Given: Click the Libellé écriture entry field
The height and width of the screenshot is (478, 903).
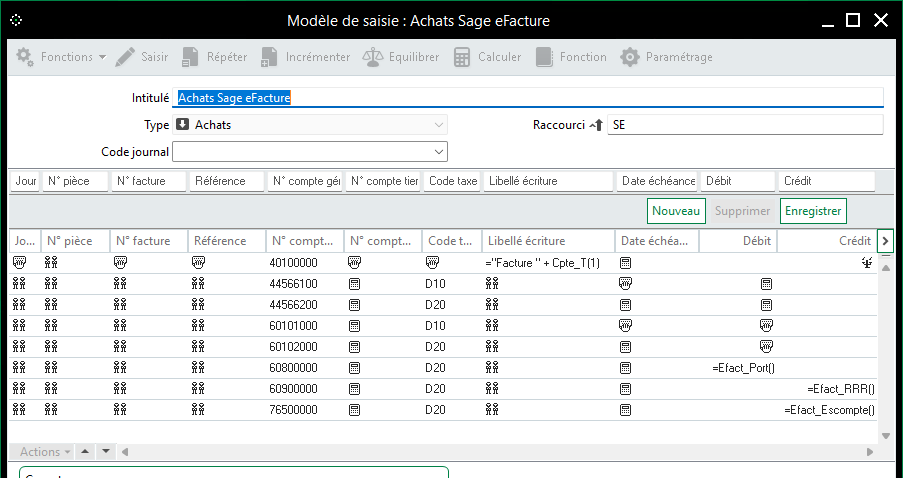Looking at the screenshot, I should click(548, 181).
